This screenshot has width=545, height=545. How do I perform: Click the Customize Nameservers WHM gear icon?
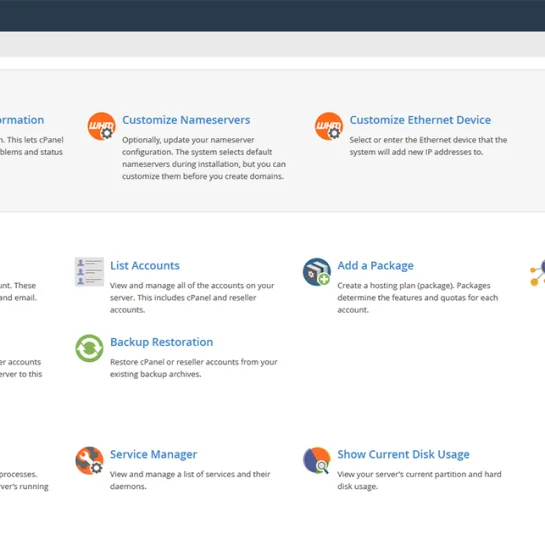tap(101, 126)
